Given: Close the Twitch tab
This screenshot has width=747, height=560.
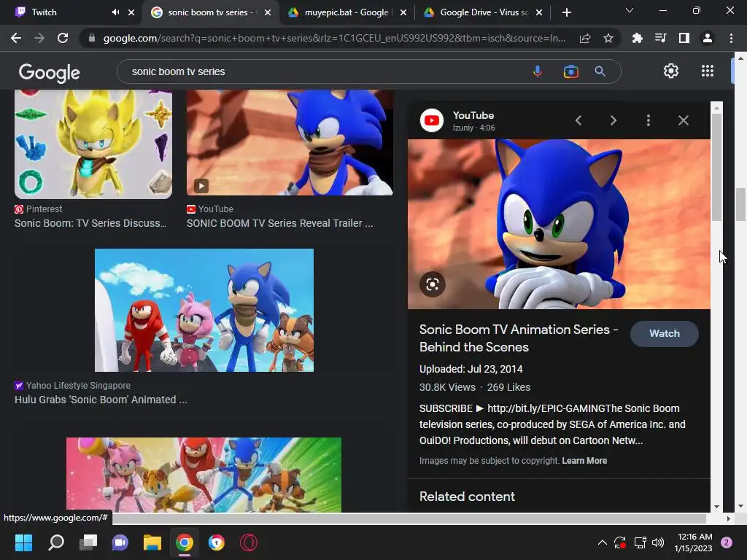Looking at the screenshot, I should click(x=131, y=12).
